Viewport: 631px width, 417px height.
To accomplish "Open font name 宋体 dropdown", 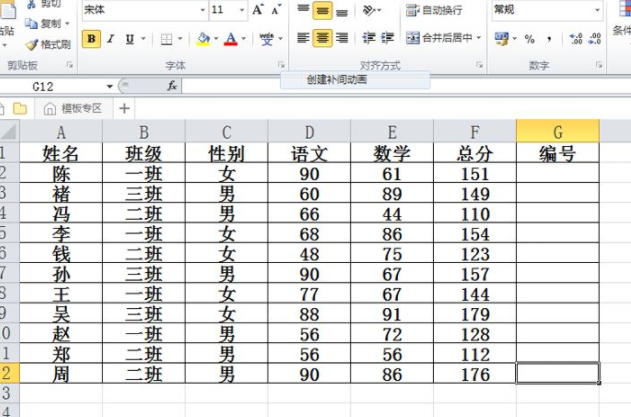I will pos(203,10).
